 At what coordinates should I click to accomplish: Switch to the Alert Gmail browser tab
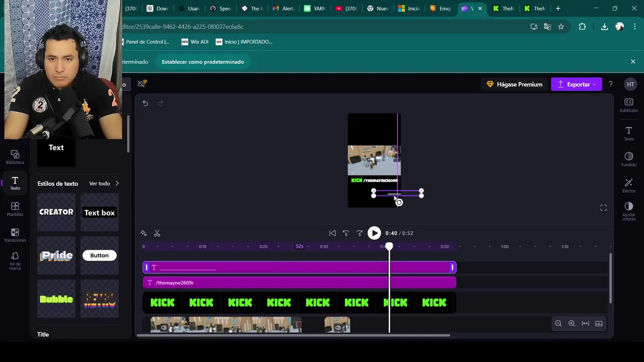click(x=283, y=9)
